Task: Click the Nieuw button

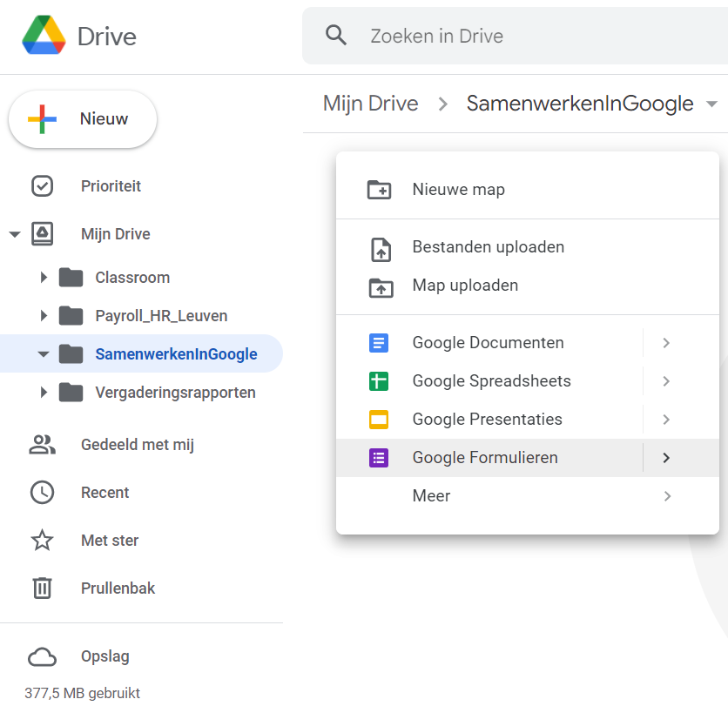Action: (x=83, y=119)
